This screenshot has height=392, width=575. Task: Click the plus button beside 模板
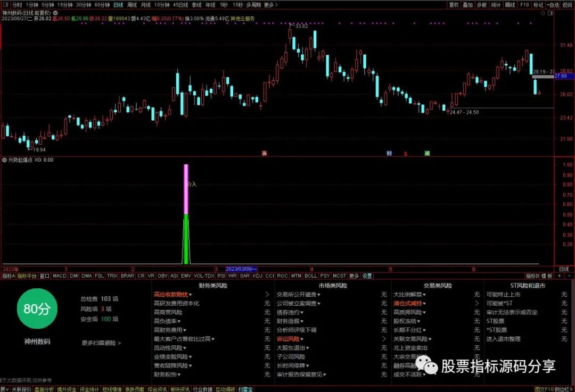(x=560, y=276)
